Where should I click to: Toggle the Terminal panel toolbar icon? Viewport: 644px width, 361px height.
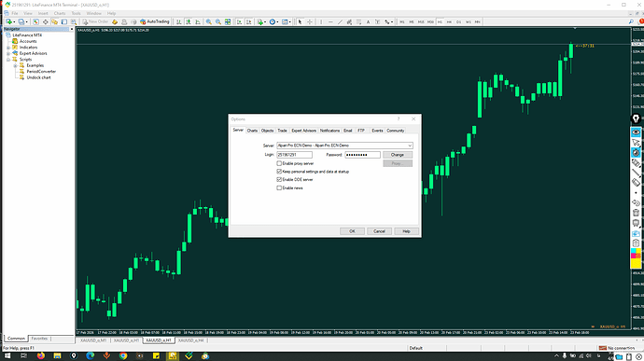point(64,21)
